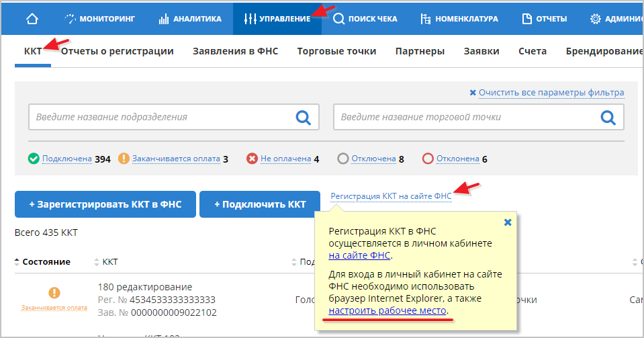The width and height of the screenshot is (644, 338).
Task: Open the настроить рабочее место link
Action: point(387,311)
